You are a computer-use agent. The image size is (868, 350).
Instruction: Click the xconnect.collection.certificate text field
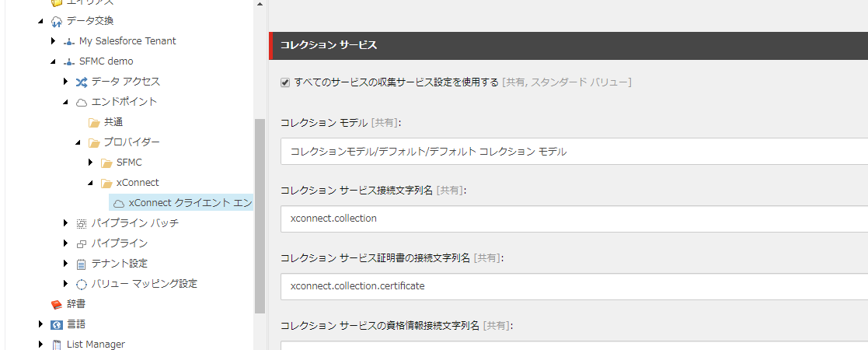574,286
